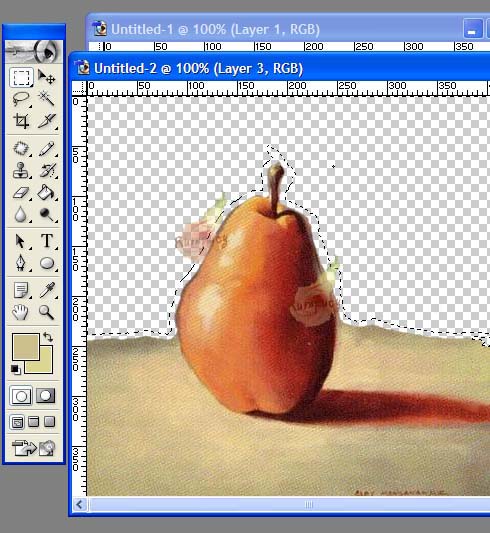Activate the Notes tool

click(x=21, y=290)
